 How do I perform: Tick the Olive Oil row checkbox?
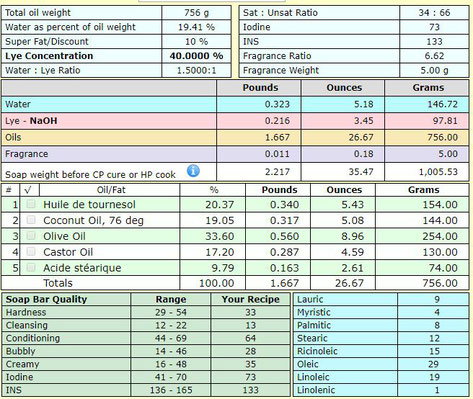click(31, 236)
